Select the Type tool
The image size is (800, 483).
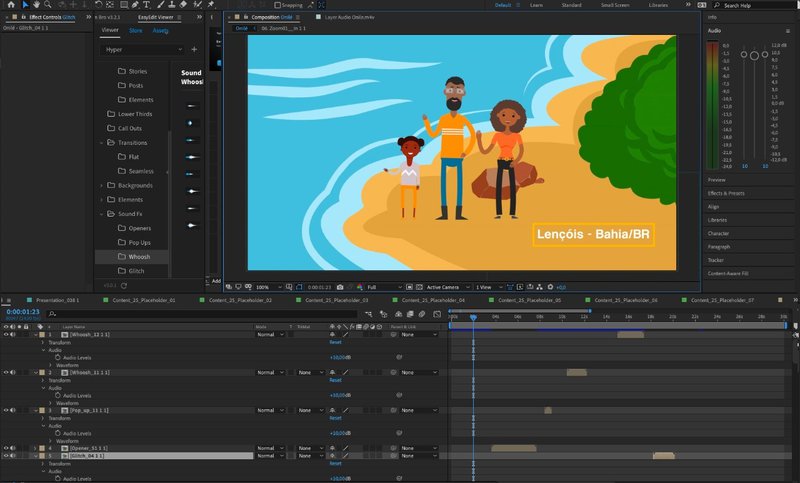pos(147,5)
